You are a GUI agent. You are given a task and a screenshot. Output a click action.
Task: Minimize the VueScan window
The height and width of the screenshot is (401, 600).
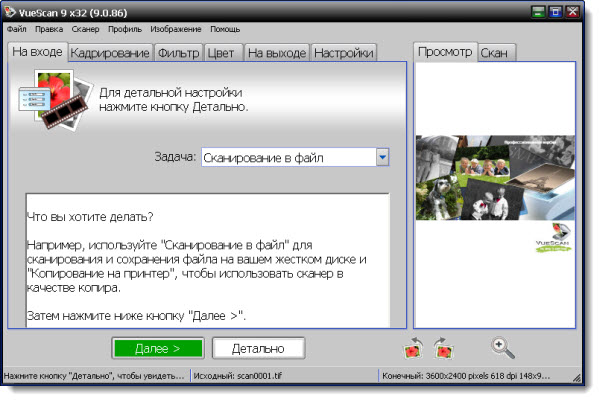click(538, 12)
